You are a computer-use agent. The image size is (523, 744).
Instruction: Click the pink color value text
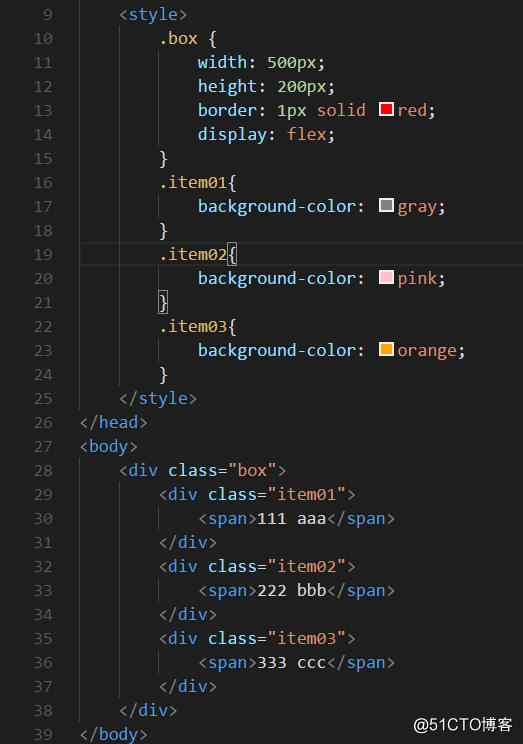coord(417,279)
